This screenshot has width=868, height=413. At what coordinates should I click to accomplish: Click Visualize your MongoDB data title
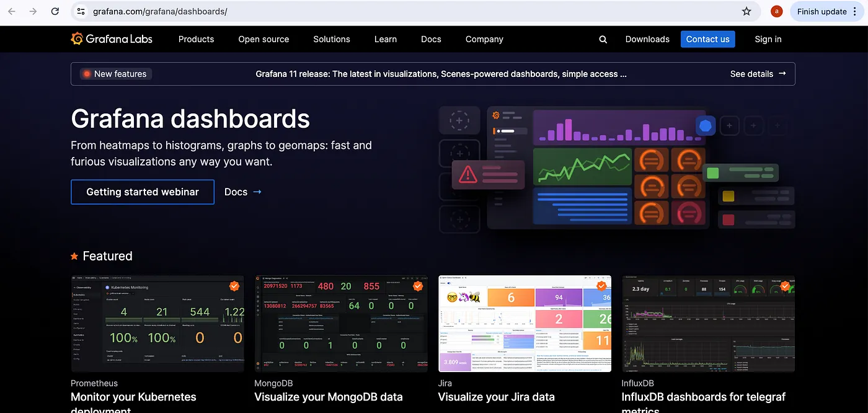pyautogui.click(x=329, y=397)
